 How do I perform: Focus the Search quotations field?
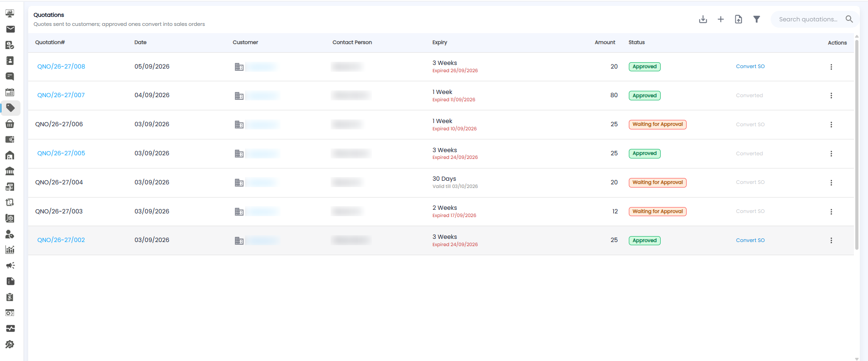[808, 19]
